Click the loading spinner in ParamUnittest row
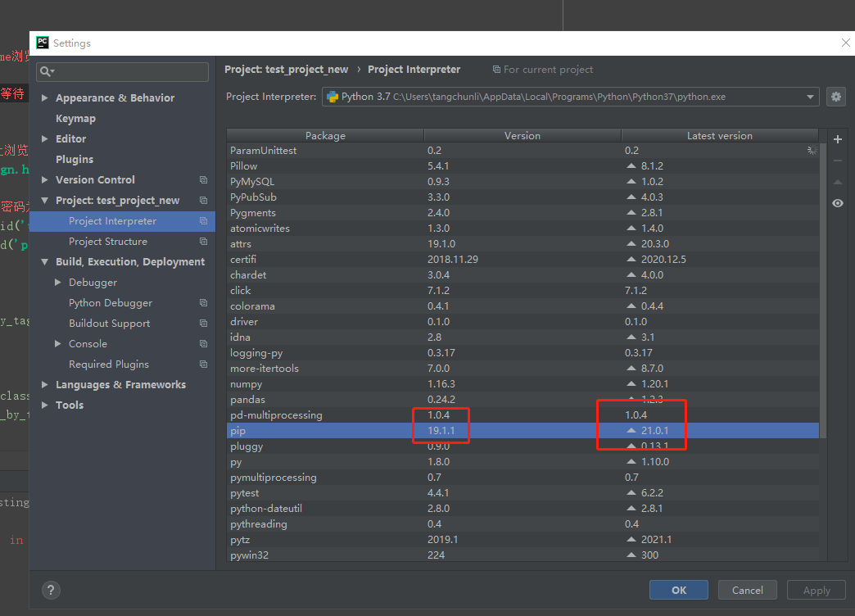The height and width of the screenshot is (616, 855). [812, 150]
